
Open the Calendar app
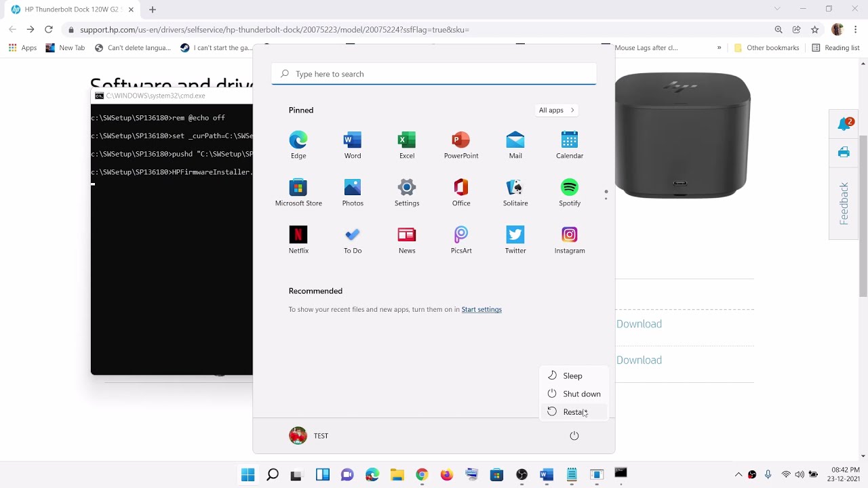[x=570, y=146]
